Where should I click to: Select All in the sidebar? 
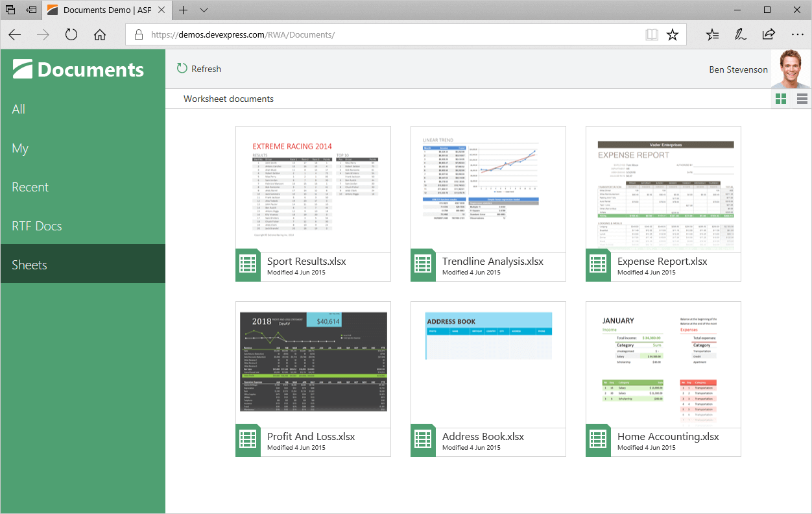(x=19, y=109)
